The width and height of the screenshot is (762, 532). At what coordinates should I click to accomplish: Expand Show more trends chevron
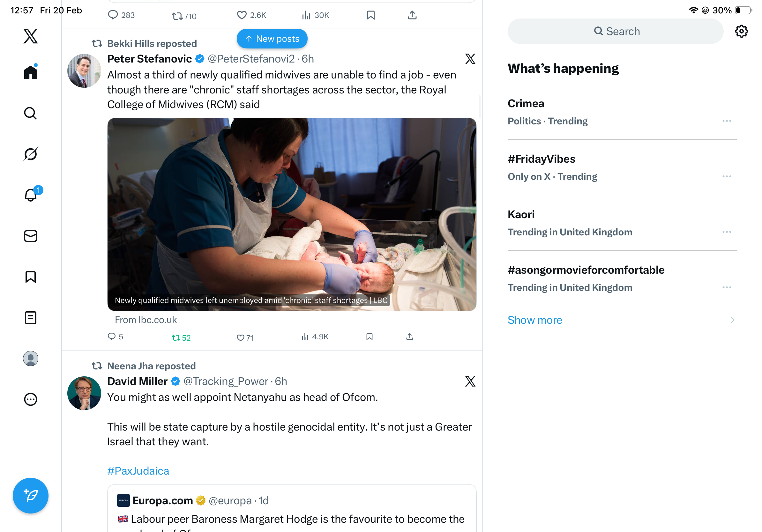[732, 320]
